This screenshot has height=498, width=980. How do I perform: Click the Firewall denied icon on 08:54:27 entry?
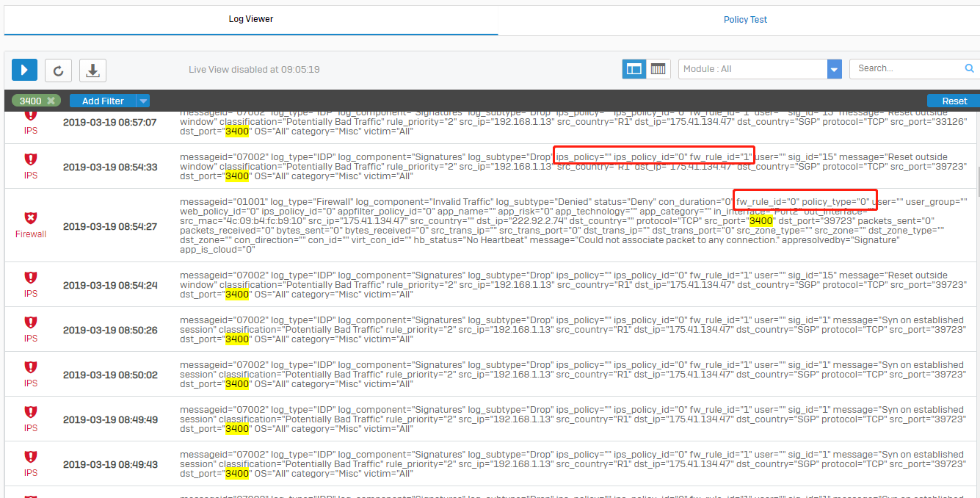(x=31, y=218)
